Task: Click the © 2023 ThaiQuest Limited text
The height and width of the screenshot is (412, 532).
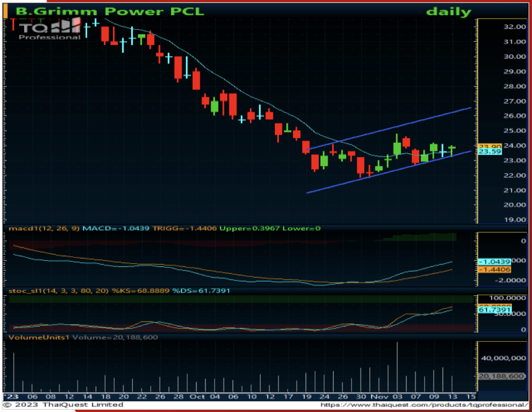Action: pyautogui.click(x=63, y=405)
